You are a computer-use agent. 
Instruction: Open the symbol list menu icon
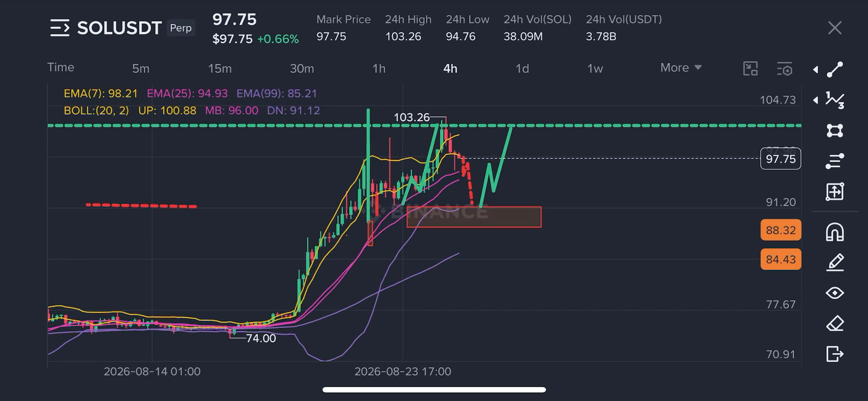tap(60, 28)
